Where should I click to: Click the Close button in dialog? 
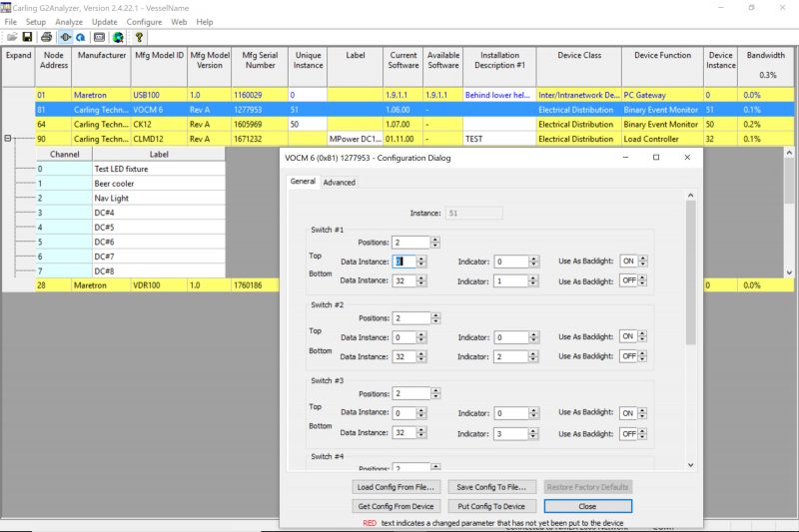click(x=587, y=506)
